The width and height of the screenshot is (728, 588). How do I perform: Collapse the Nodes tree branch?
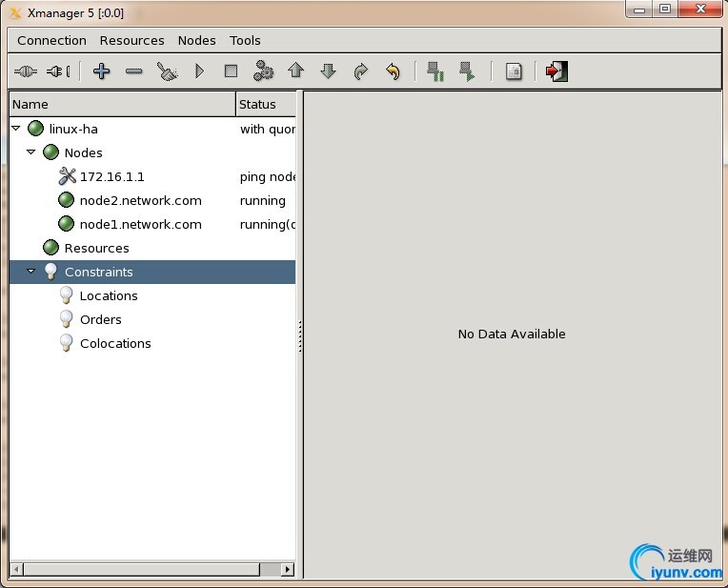pyautogui.click(x=31, y=152)
